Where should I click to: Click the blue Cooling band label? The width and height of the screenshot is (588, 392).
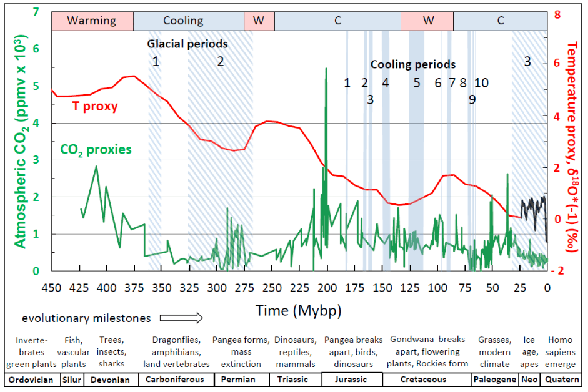click(x=183, y=21)
